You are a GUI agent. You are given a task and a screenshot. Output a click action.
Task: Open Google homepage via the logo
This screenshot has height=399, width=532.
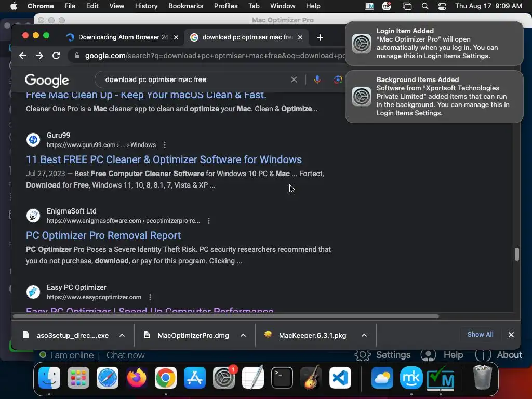coord(47,81)
